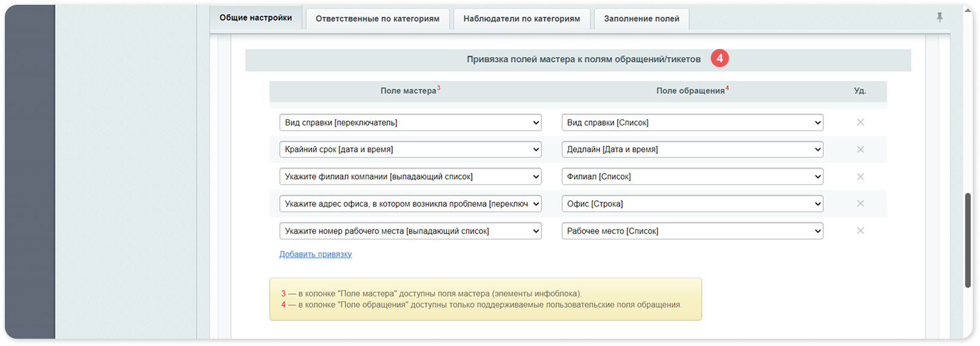Open Вид справки [переключатель] dropdown
The height and width of the screenshot is (346, 980).
tap(410, 122)
